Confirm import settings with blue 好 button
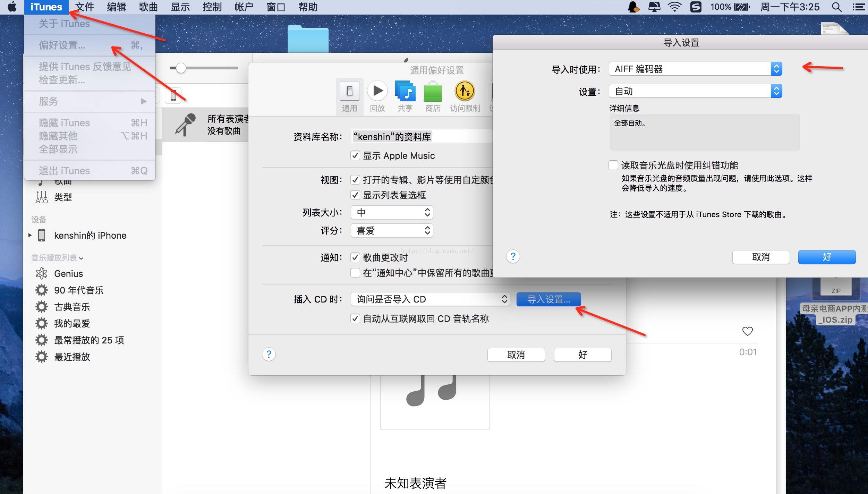This screenshot has height=494, width=868. pos(826,257)
